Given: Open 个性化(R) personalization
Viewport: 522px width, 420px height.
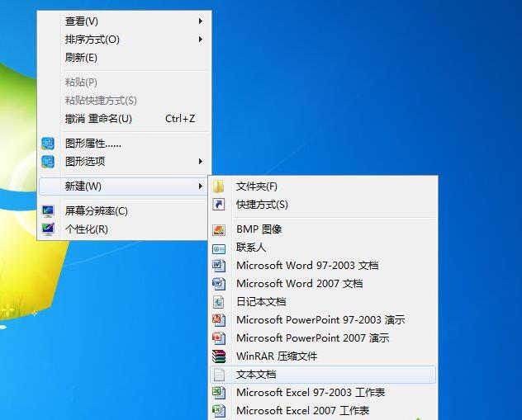Looking at the screenshot, I should pyautogui.click(x=124, y=229).
